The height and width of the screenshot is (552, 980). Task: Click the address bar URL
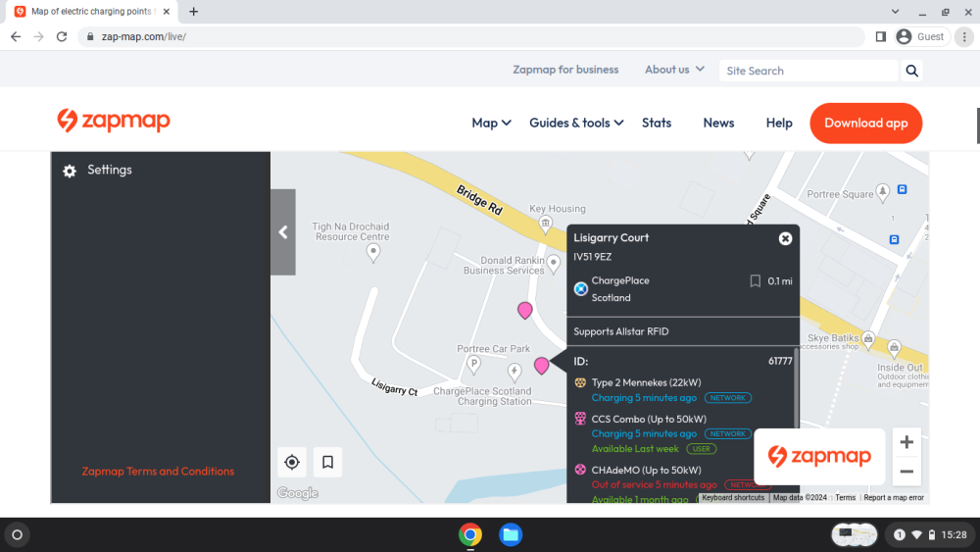click(144, 37)
